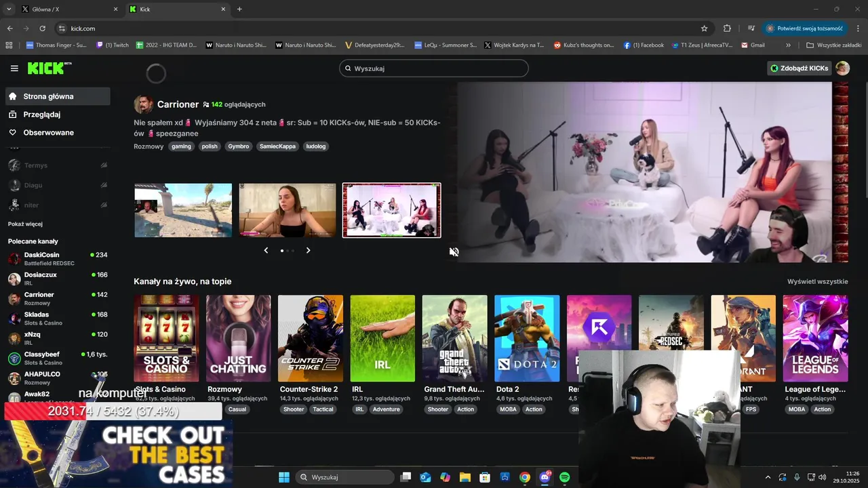Click the gaming tag
The image size is (868, 488).
tap(181, 146)
